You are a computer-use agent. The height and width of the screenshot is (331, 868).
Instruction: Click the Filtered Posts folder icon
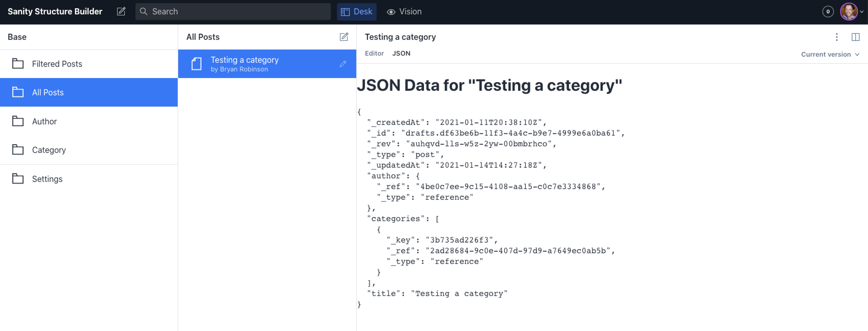18,64
